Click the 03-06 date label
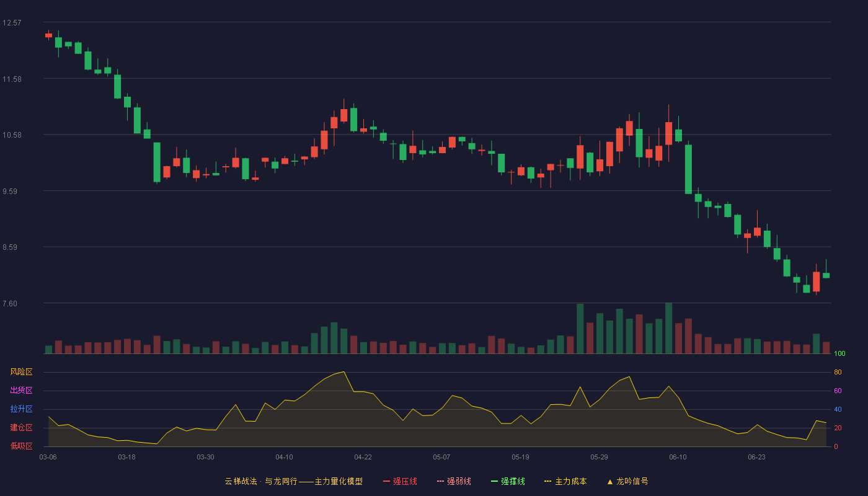This screenshot has width=868, height=496. click(x=48, y=457)
